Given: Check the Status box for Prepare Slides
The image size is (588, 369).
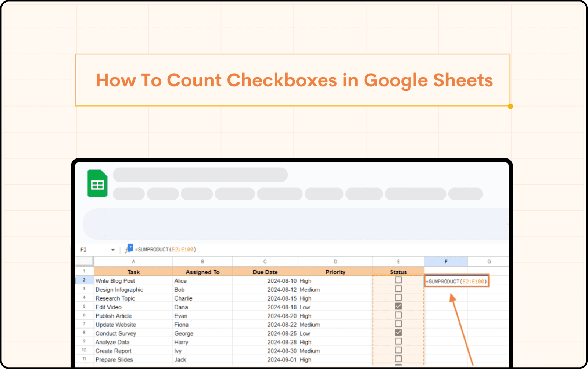Looking at the screenshot, I should tap(398, 359).
